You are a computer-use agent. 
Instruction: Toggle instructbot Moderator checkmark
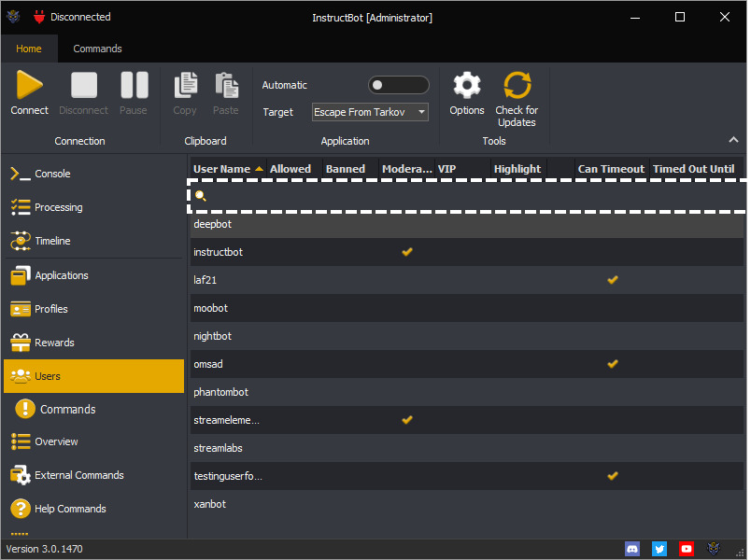coord(407,252)
